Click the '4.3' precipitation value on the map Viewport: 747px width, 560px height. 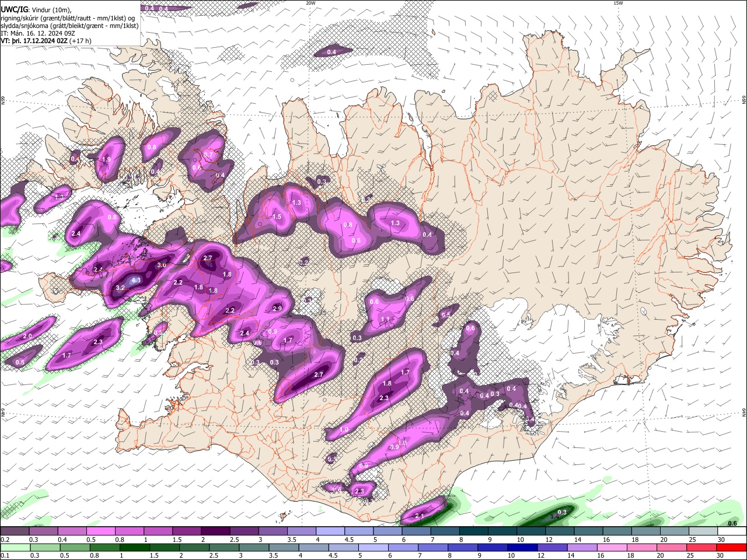click(137, 281)
